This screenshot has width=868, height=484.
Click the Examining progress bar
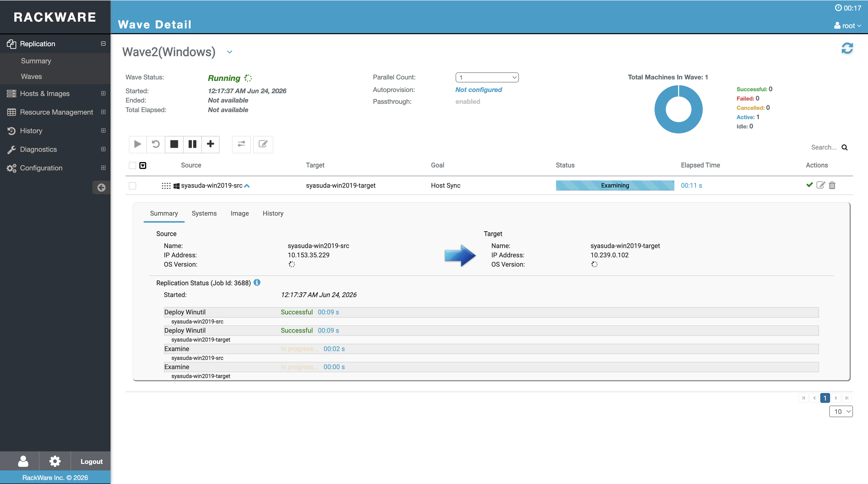[x=615, y=185]
